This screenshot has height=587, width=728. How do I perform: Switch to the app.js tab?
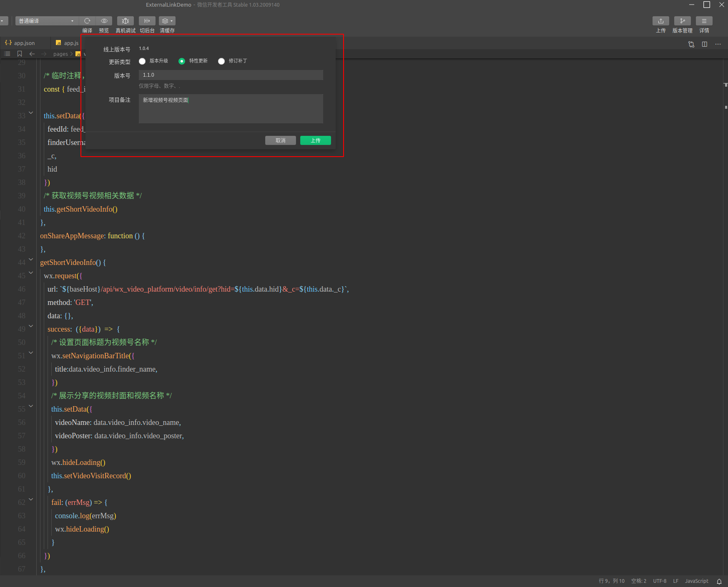(67, 43)
